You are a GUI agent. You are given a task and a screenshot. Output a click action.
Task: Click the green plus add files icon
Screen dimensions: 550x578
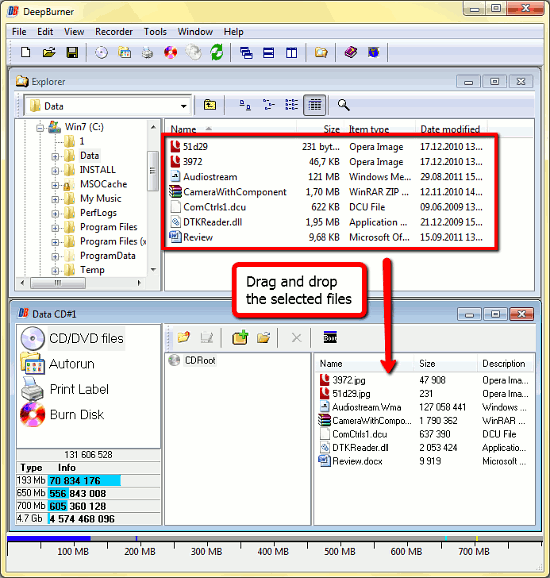(240, 337)
